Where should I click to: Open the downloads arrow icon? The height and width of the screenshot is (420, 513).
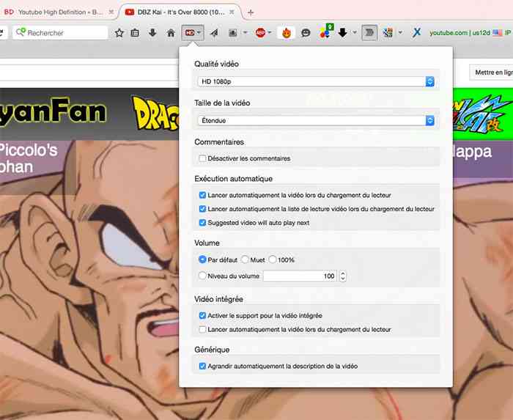coord(152,32)
